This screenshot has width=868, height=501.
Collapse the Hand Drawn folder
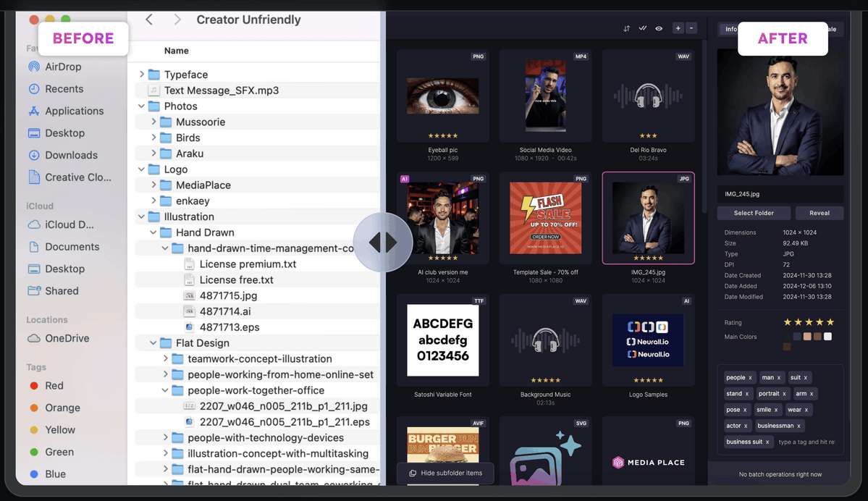tap(153, 232)
